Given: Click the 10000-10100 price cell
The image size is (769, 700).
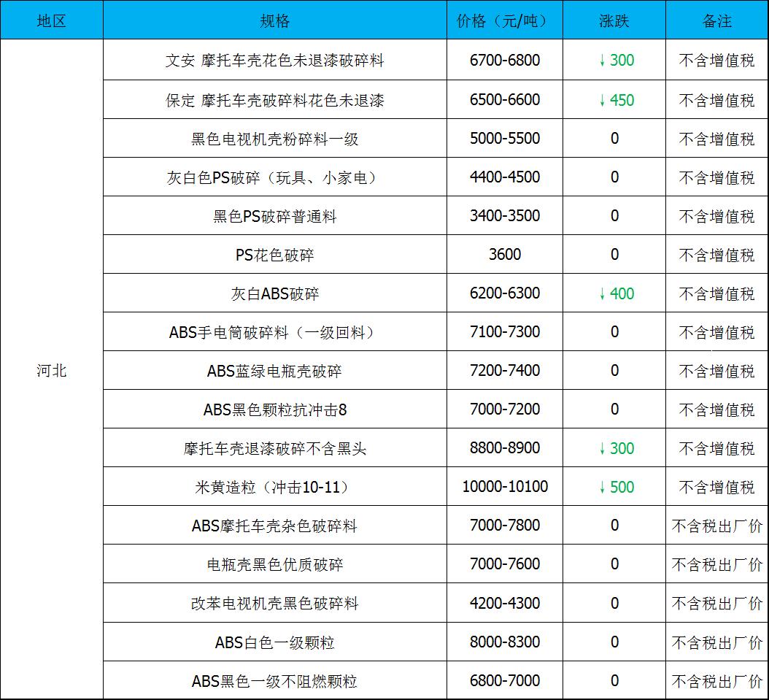Looking at the screenshot, I should [505, 487].
